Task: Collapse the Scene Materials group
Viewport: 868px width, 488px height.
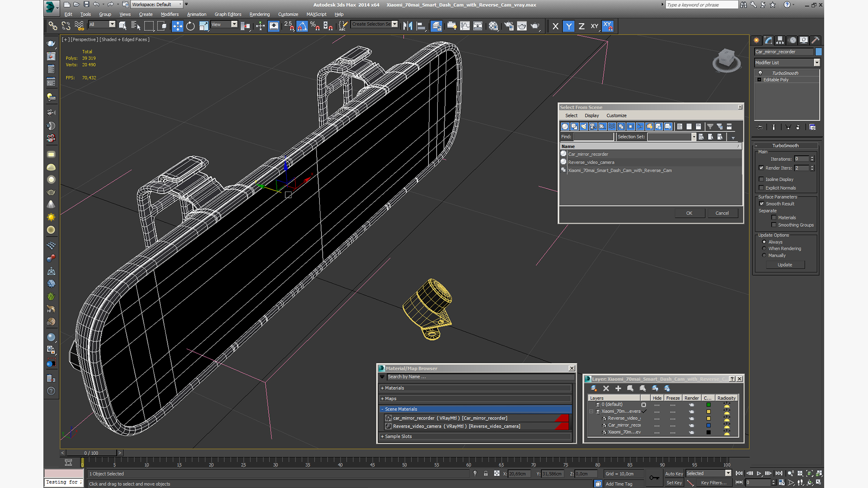Action: 476,409
